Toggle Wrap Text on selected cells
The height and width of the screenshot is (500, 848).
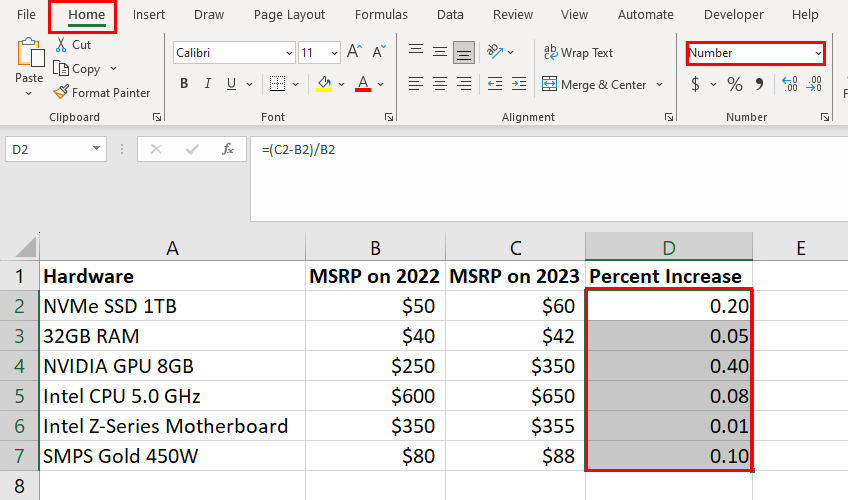pyautogui.click(x=578, y=52)
